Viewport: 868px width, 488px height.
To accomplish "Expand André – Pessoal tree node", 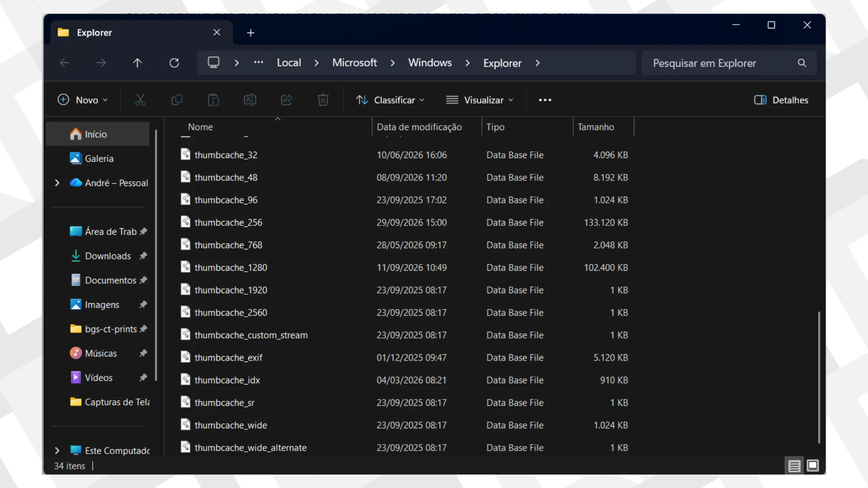I will coord(57,183).
